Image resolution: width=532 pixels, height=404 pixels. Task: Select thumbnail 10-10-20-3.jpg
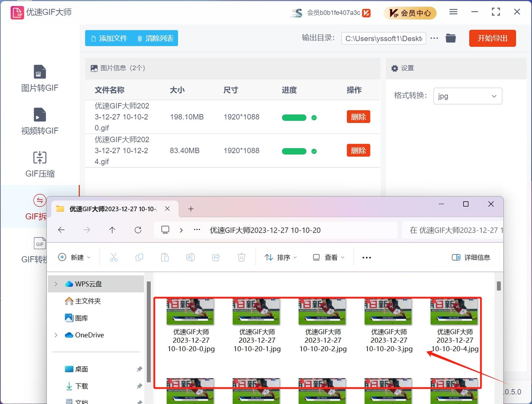click(x=388, y=312)
